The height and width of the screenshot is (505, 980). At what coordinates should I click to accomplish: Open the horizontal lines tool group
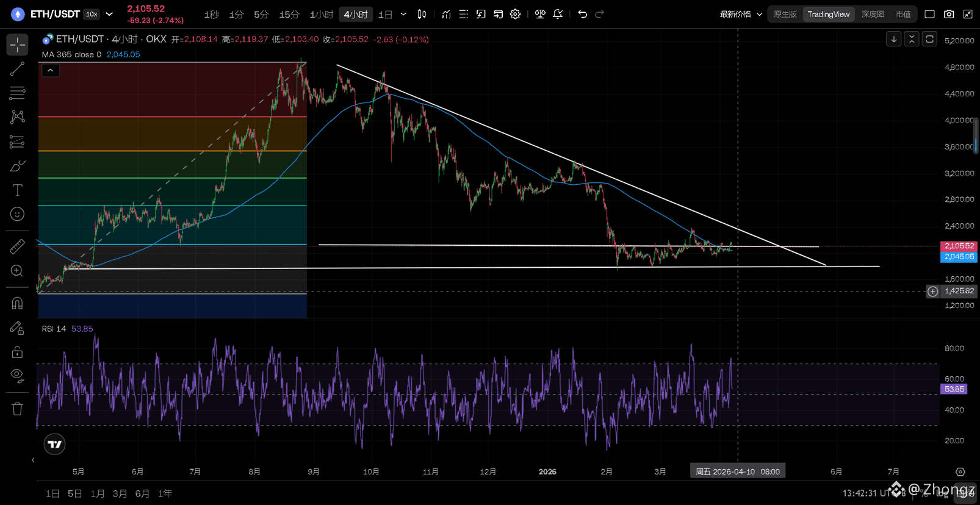tap(17, 93)
